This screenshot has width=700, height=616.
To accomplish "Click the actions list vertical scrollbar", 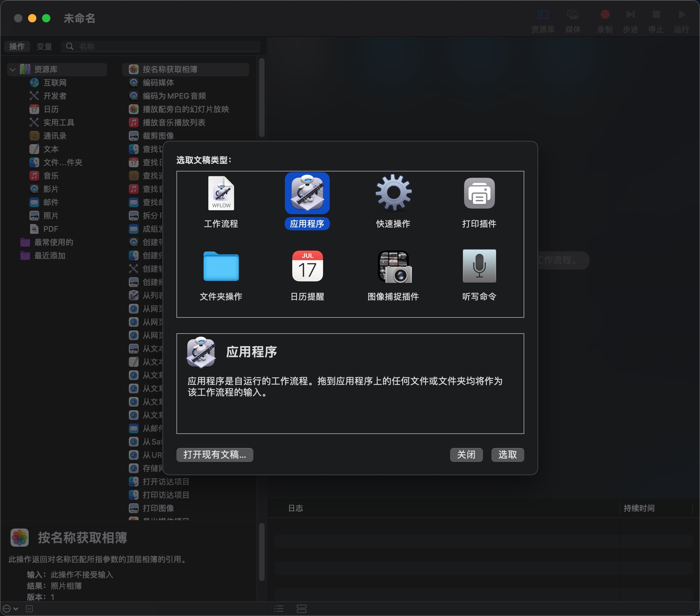I will 261,98.
